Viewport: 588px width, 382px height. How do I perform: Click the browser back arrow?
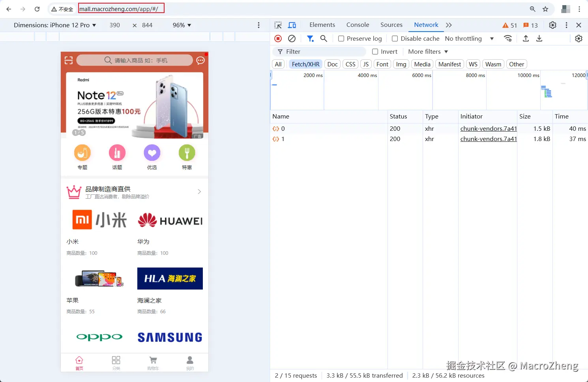[x=9, y=9]
